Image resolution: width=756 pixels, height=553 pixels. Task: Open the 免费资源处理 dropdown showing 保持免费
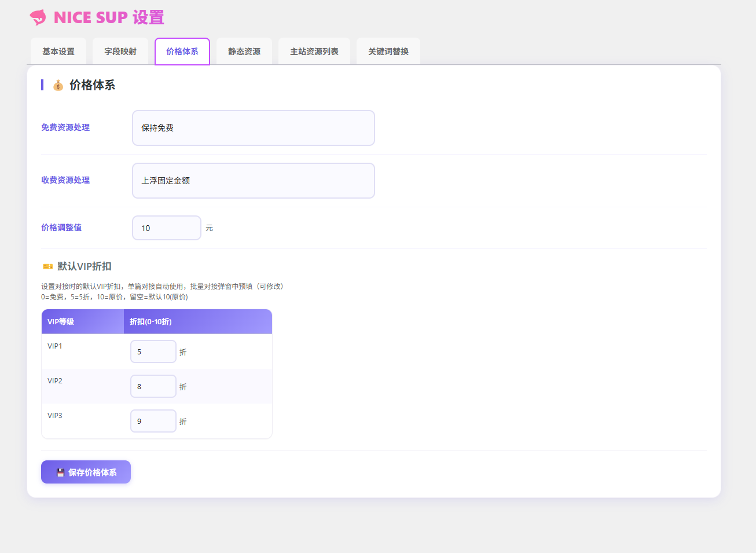tap(254, 128)
